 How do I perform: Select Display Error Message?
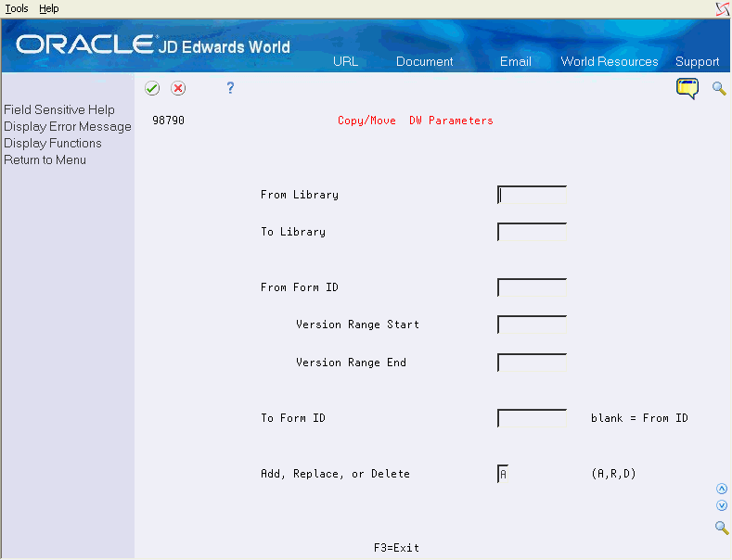pyautogui.click(x=68, y=126)
